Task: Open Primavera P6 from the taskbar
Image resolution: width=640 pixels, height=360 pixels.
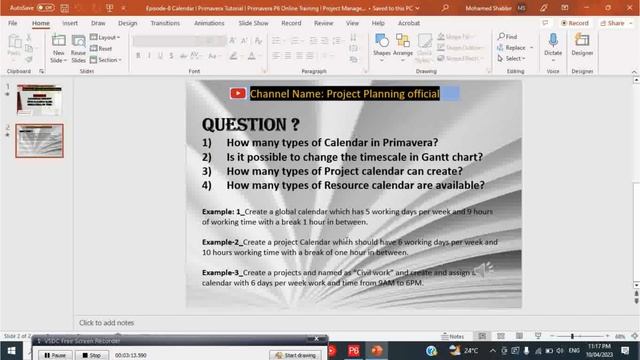Action: (x=353, y=351)
